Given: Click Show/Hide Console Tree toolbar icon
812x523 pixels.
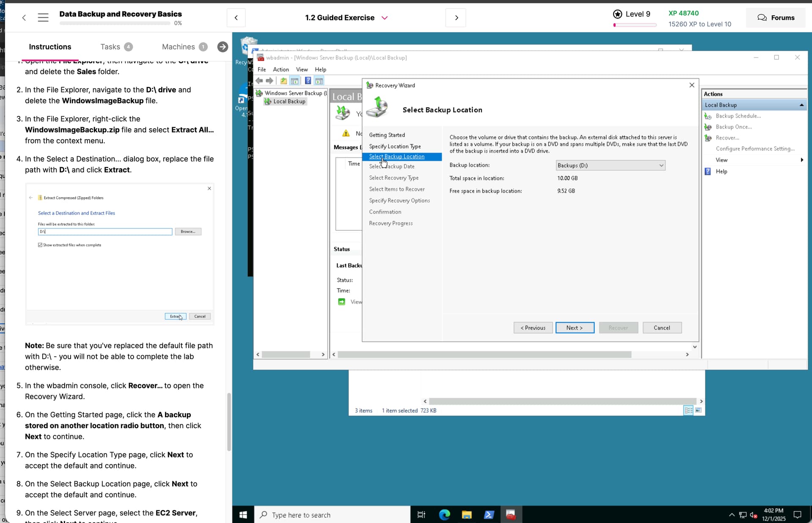Looking at the screenshot, I should coord(295,81).
